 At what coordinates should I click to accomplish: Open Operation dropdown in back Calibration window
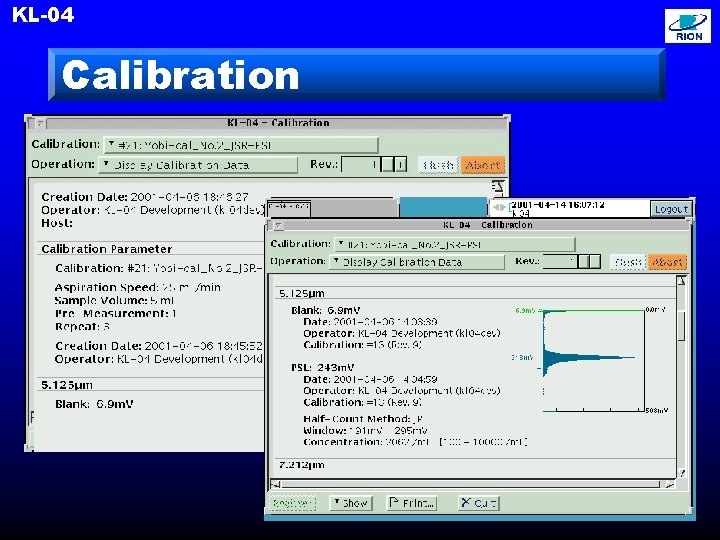point(198,164)
